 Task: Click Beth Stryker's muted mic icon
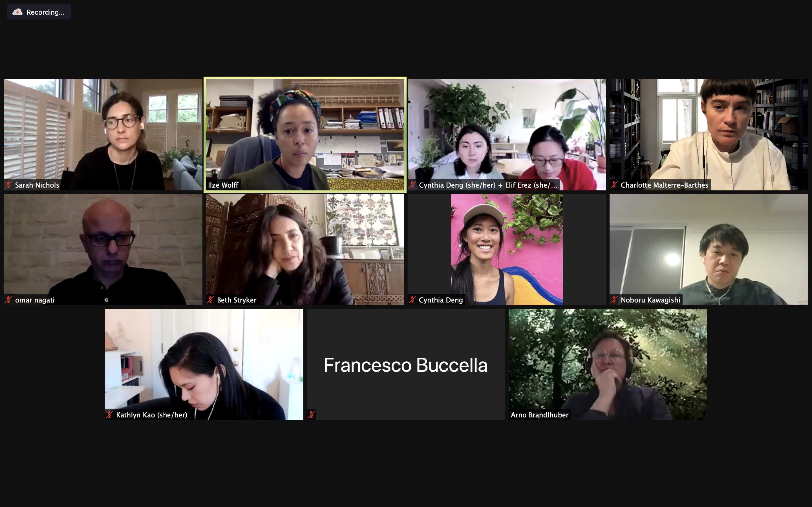(x=210, y=300)
